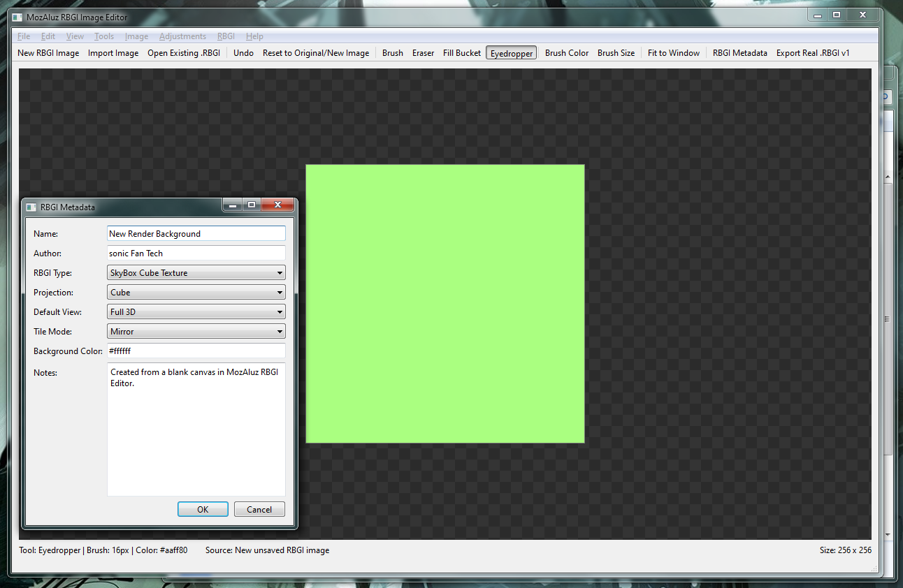Click Cancel in RBGI Metadata dialog
Image resolution: width=903 pixels, height=588 pixels.
pyautogui.click(x=259, y=510)
